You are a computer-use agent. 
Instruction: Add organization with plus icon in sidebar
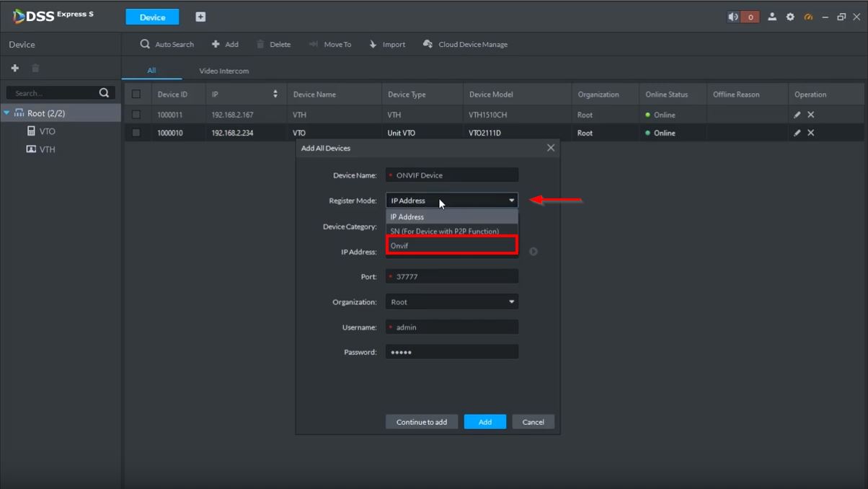tap(14, 68)
